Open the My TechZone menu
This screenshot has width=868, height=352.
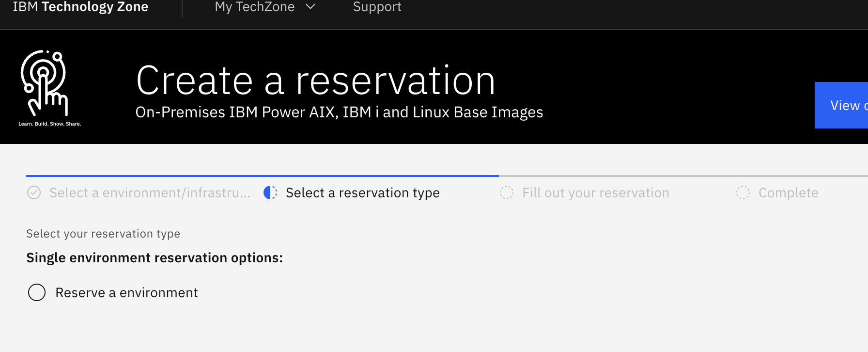(255, 7)
